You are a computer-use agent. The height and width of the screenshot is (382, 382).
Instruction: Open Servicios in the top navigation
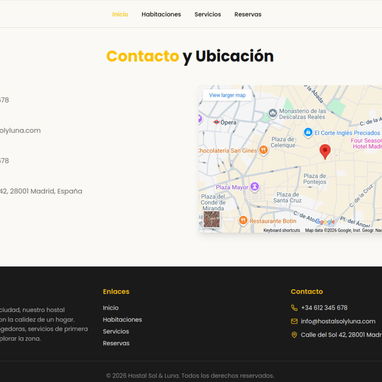click(x=208, y=14)
